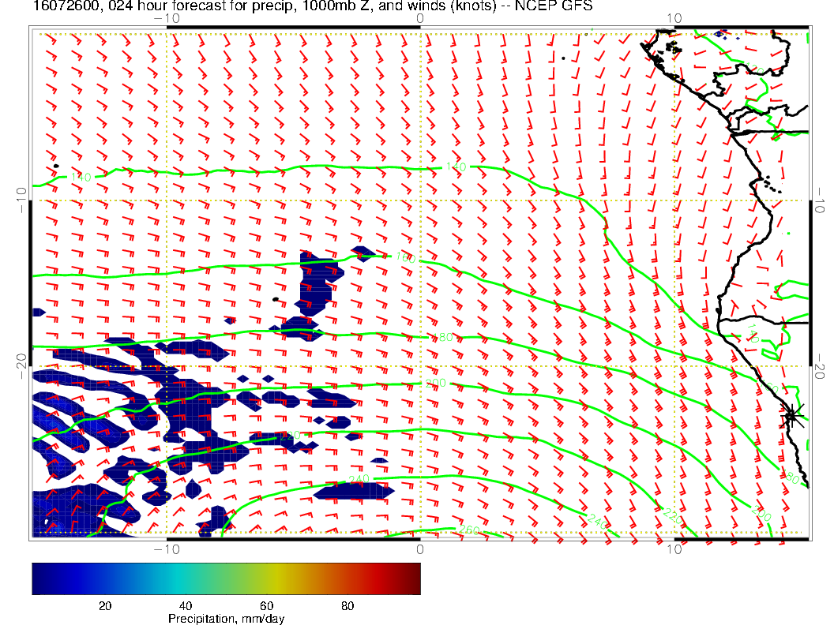
Task: Click the green 180 contour label
Action: [x=444, y=338]
